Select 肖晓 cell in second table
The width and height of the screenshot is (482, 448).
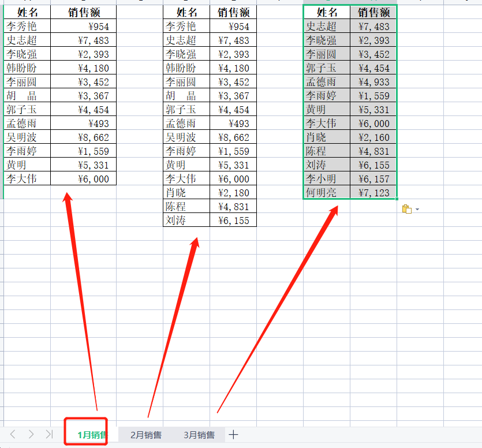186,192
